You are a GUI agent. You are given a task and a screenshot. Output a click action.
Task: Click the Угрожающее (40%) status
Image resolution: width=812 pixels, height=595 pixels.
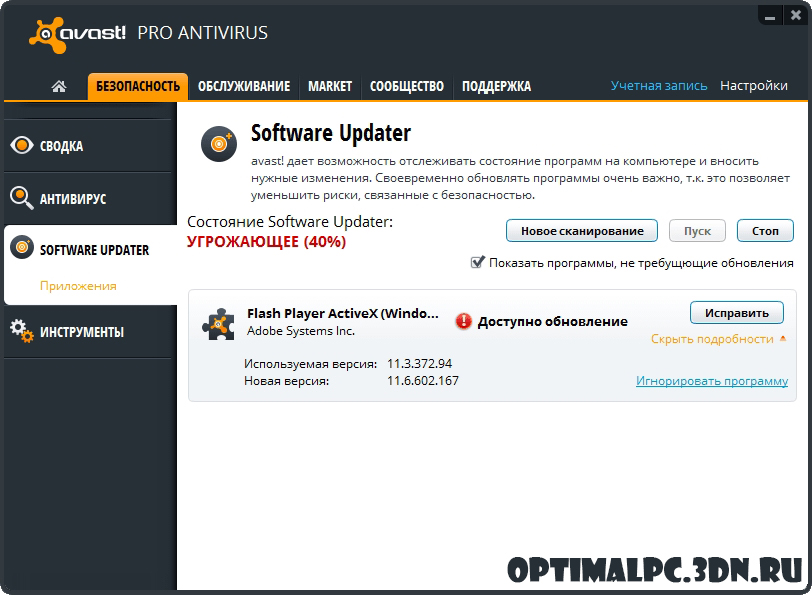coord(266,242)
